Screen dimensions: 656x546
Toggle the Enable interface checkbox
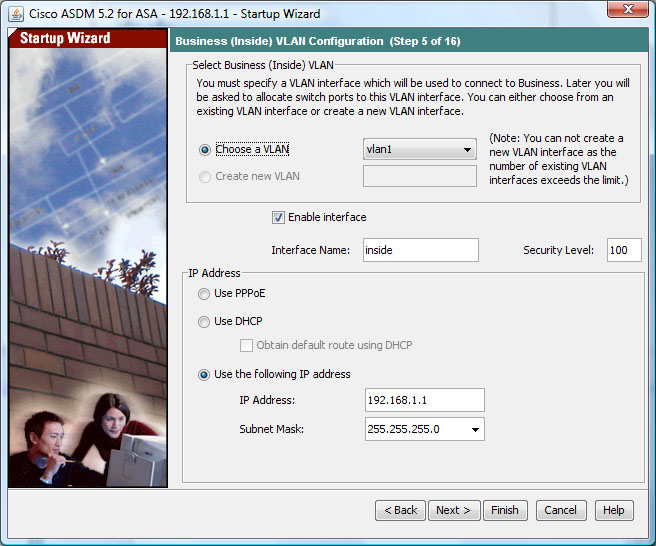[278, 218]
